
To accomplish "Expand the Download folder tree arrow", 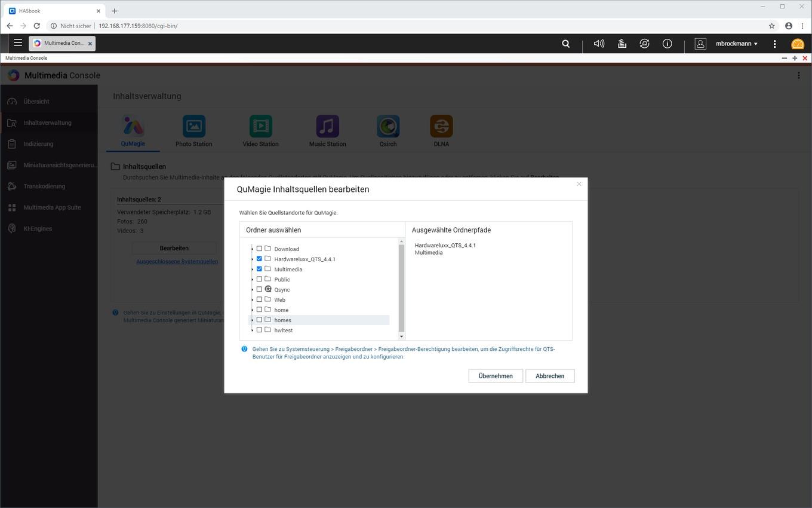I will coord(252,249).
